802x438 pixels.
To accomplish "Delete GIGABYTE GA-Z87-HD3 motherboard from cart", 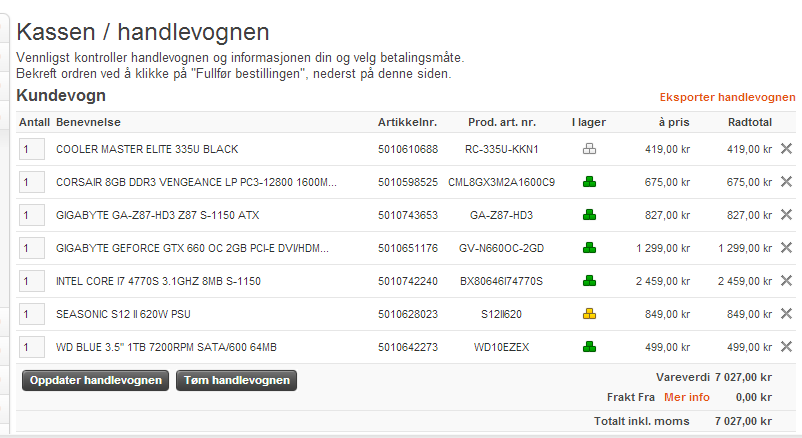I will point(786,215).
